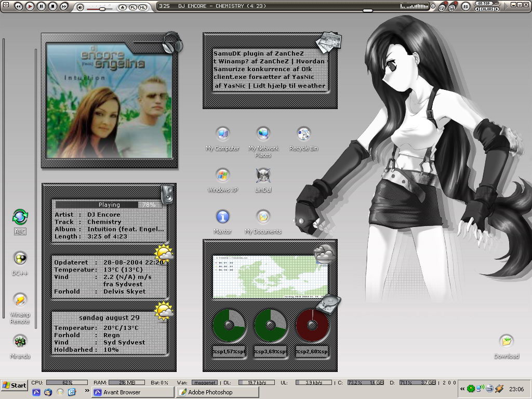Click the Winamp spectrum visualizer
The width and height of the screenshot is (532, 399).
pyautogui.click(x=414, y=6)
